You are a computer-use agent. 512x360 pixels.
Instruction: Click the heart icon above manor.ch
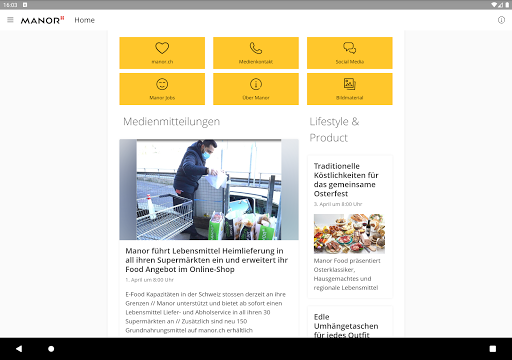click(162, 48)
